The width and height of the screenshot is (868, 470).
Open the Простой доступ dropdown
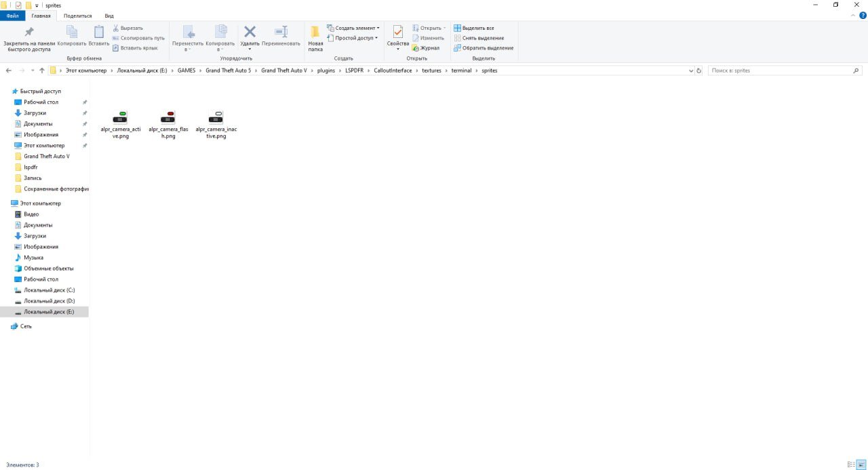353,38
